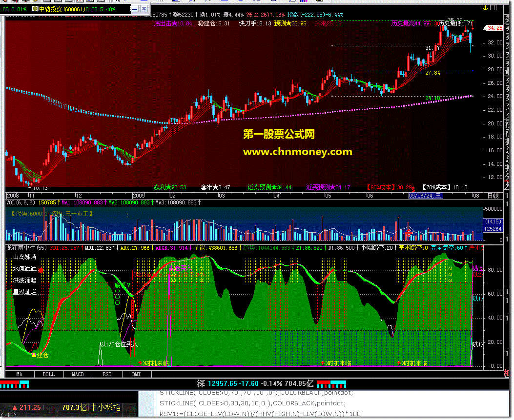The image size is (514, 420).
Task: Click the 快刀手18.13 label
Action: pos(255,23)
